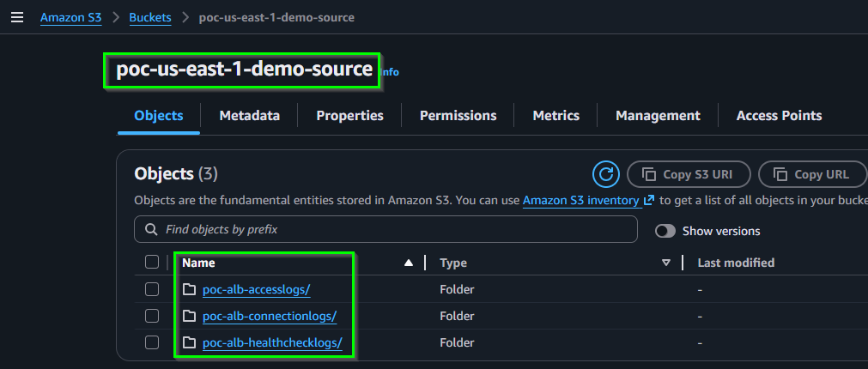868x369 pixels.
Task: Go to the Permissions tab
Action: (x=458, y=116)
